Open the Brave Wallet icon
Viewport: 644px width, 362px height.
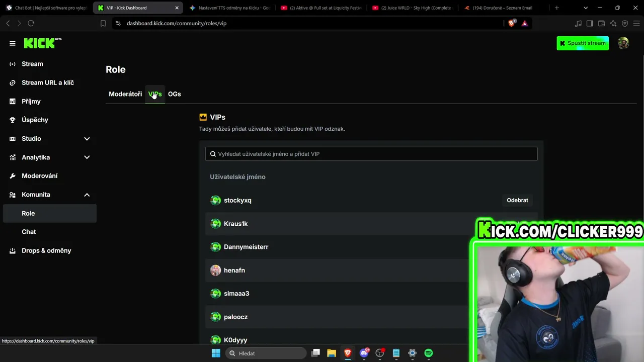coord(601,23)
